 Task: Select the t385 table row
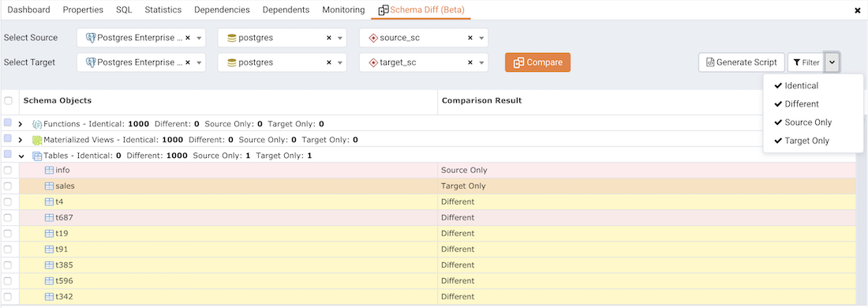pos(428,265)
